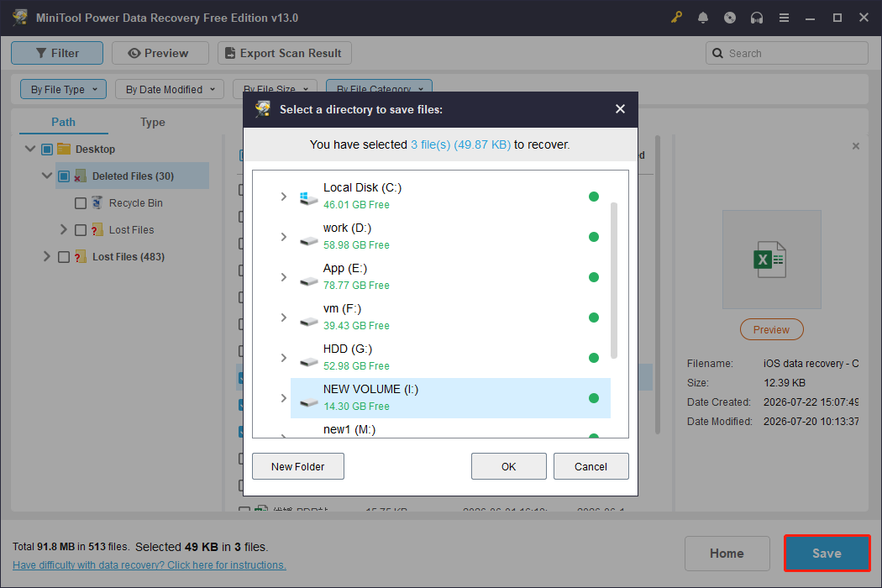
Task: Click the 3 file(s) (49.87 KB) link
Action: 460,144
